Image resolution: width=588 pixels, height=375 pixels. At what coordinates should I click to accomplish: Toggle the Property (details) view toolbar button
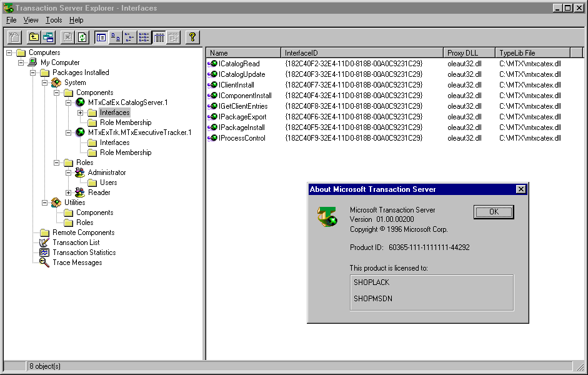tap(159, 37)
